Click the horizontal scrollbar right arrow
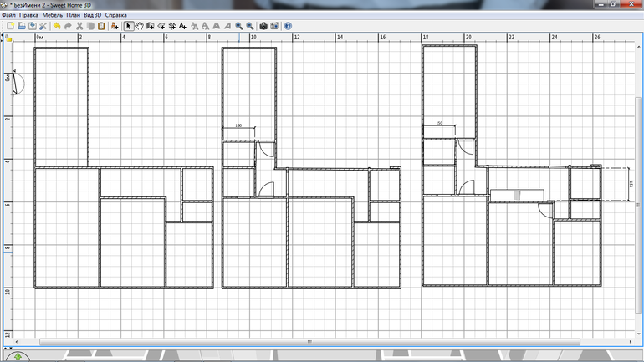644x362 pixels. [631, 341]
